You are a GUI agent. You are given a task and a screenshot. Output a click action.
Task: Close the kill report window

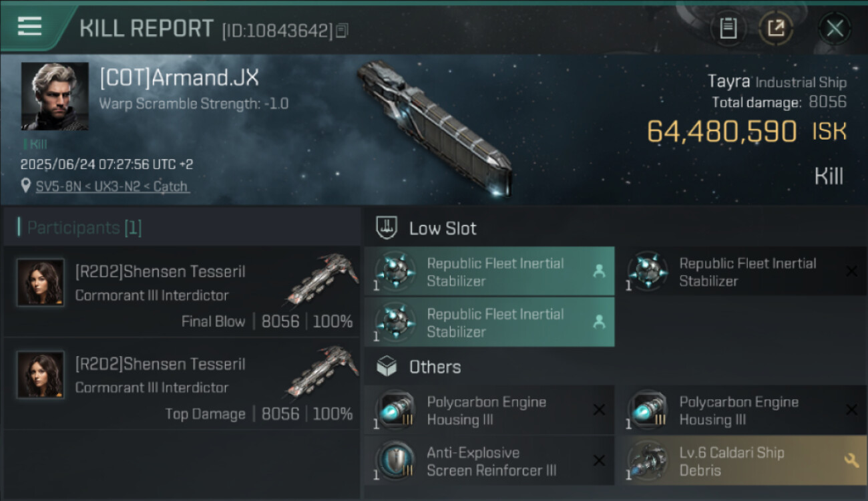coord(835,29)
